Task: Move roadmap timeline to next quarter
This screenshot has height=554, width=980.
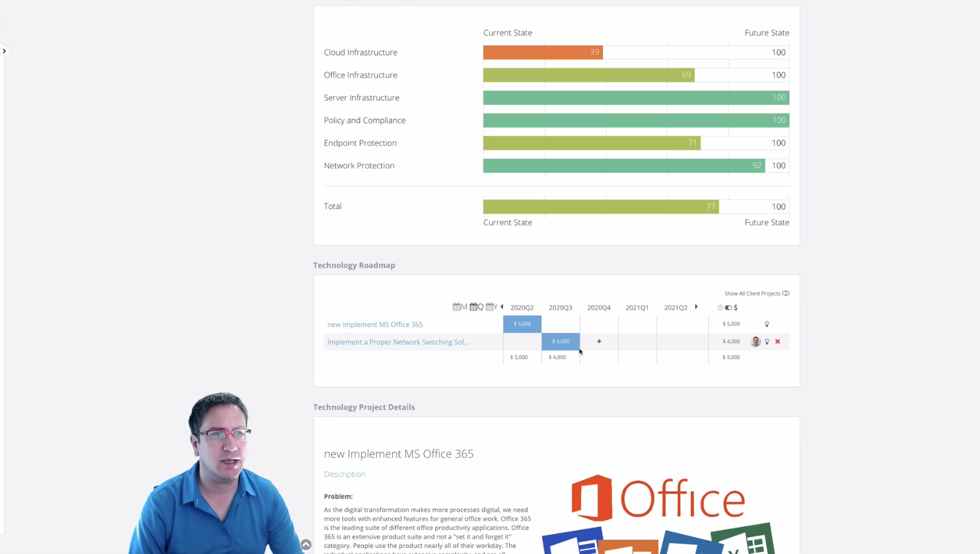Action: pos(696,307)
